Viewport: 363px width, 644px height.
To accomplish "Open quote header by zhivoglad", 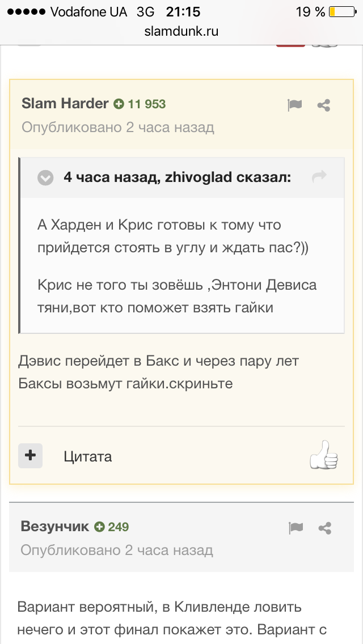I will tap(177, 177).
